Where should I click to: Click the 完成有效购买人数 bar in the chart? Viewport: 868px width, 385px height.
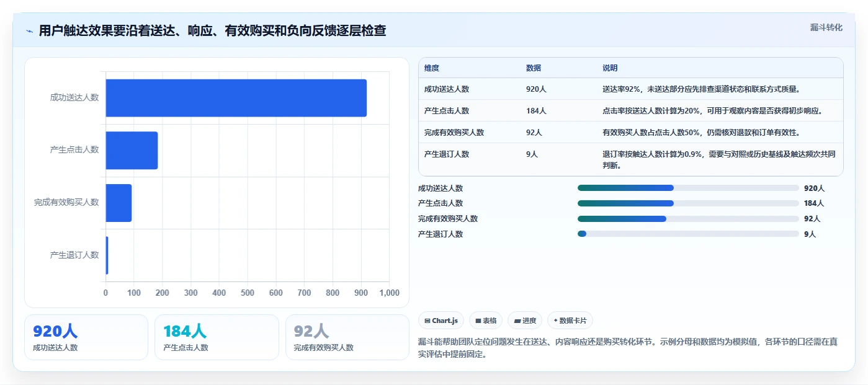pyautogui.click(x=119, y=203)
